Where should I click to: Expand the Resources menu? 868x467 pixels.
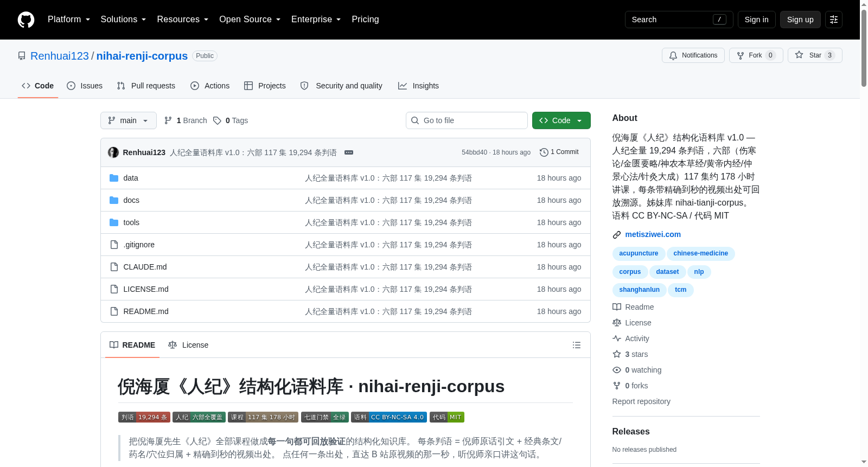pos(183,20)
